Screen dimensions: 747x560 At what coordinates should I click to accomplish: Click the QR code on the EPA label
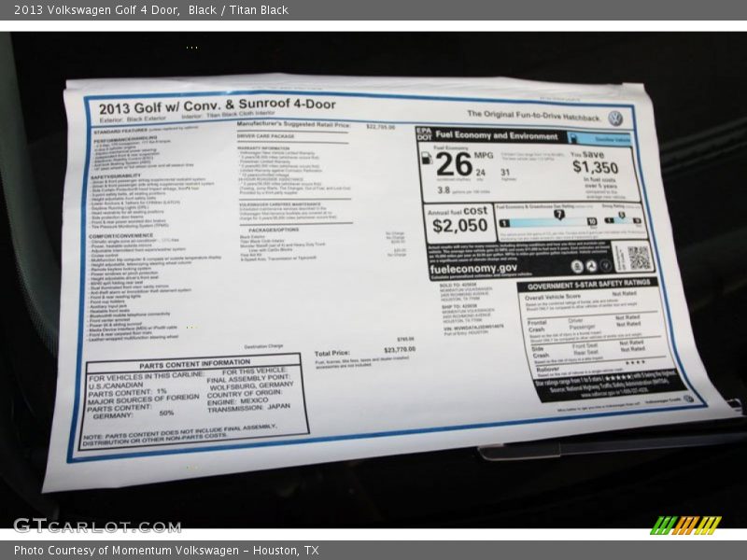click(x=639, y=258)
